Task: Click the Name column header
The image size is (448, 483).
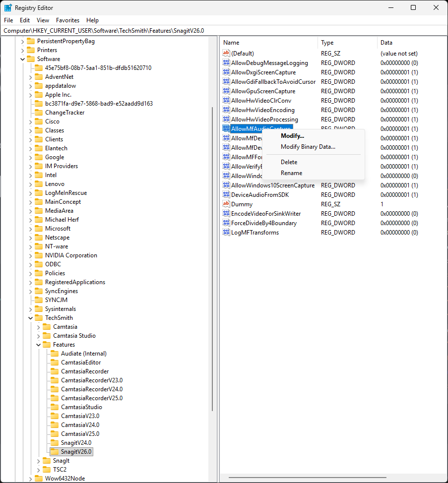Action: [x=269, y=43]
